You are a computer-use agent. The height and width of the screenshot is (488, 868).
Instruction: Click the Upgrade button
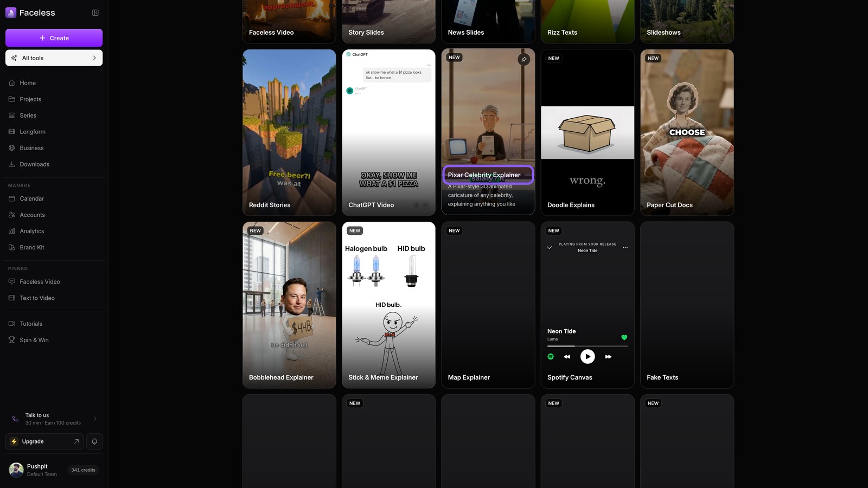pos(44,441)
